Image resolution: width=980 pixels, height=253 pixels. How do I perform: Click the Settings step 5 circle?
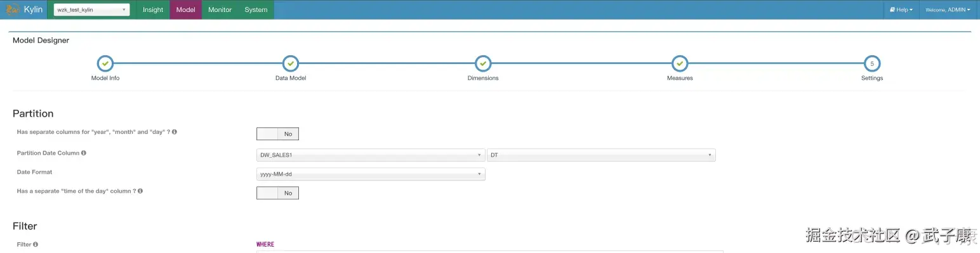point(872,63)
